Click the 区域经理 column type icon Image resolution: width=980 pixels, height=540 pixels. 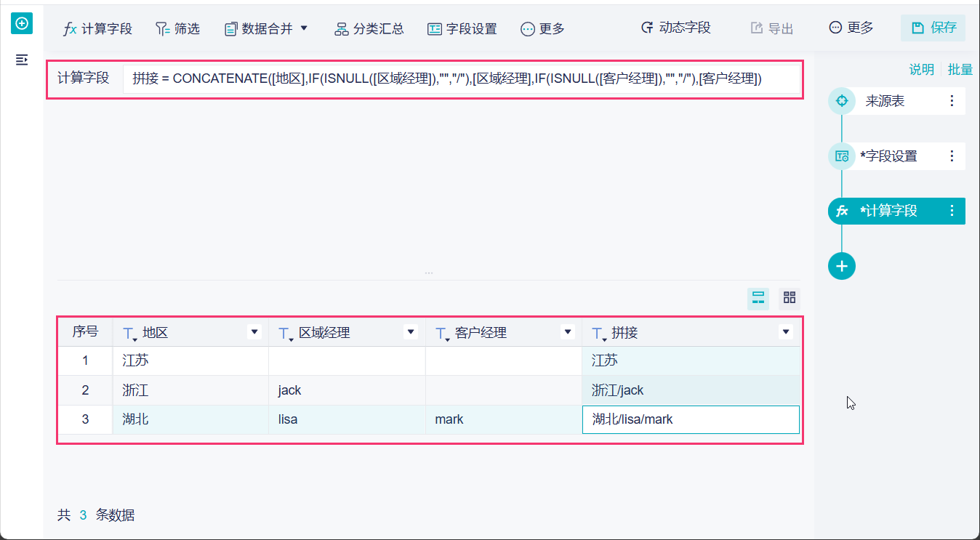pos(286,334)
